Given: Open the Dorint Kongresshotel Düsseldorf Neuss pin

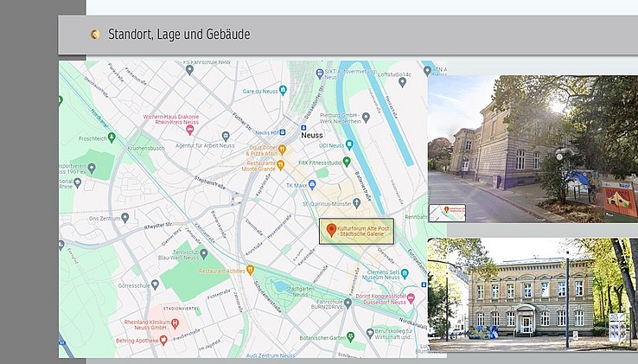Looking at the screenshot, I should [411, 297].
